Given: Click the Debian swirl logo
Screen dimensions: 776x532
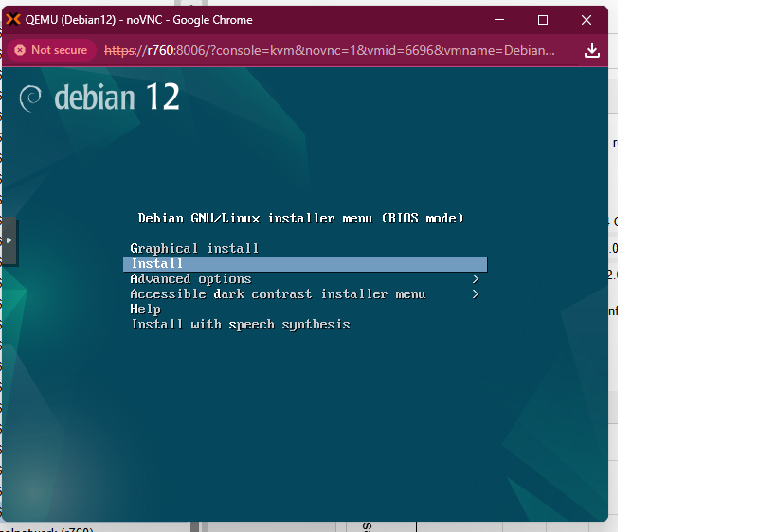Looking at the screenshot, I should 31,98.
